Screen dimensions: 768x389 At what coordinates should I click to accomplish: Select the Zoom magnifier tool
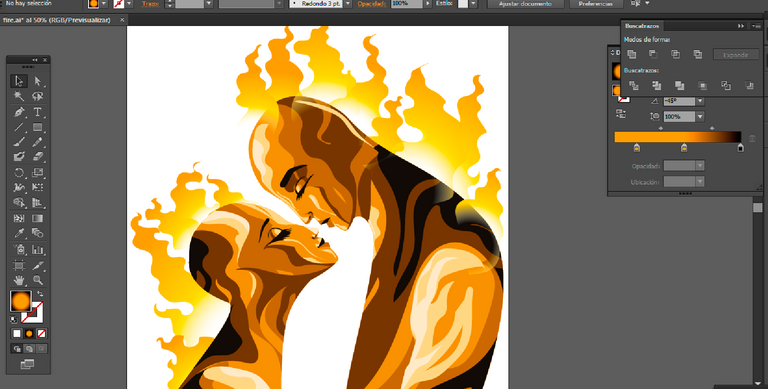pos(37,280)
